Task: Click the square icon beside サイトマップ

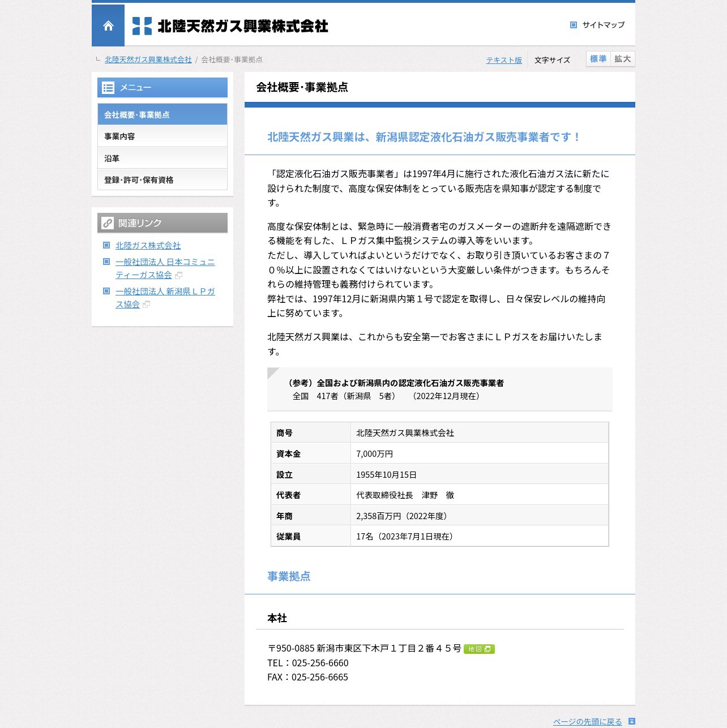Action: [x=573, y=25]
